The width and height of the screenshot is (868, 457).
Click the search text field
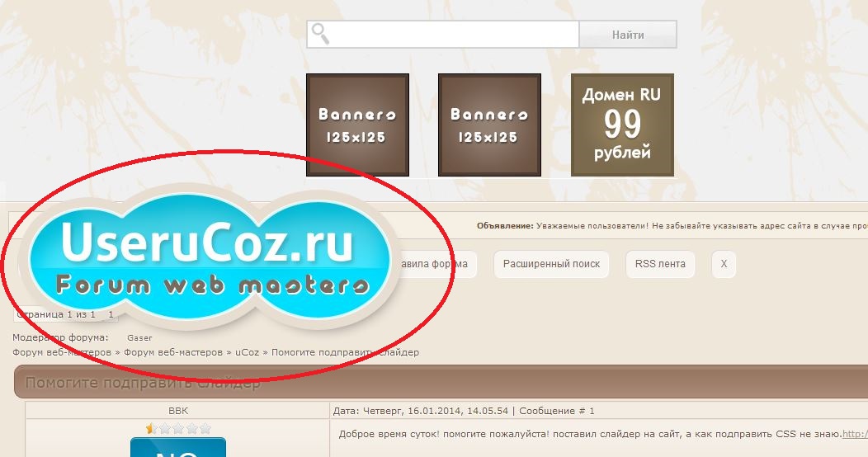pos(443,35)
